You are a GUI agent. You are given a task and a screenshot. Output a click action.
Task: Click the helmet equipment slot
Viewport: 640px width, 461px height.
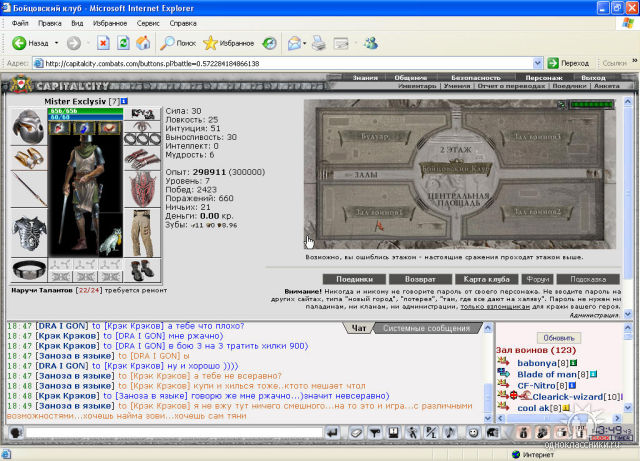[28, 127]
